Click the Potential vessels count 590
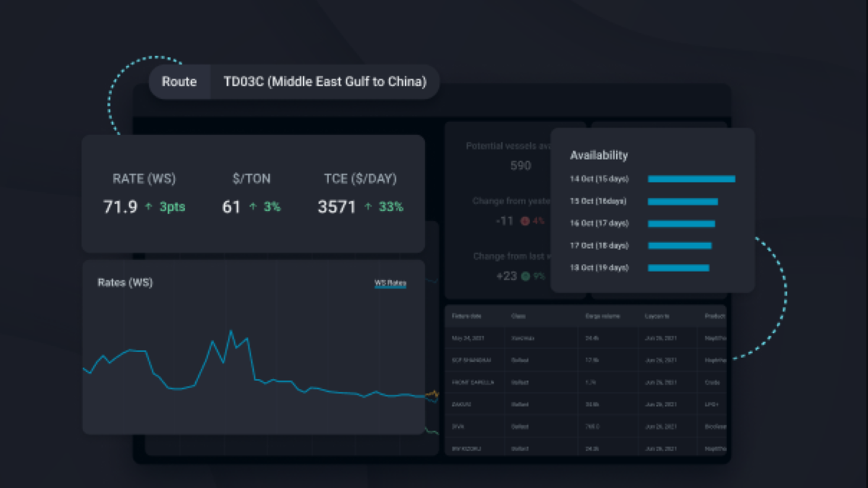Image resolution: width=868 pixels, height=488 pixels. coord(520,166)
